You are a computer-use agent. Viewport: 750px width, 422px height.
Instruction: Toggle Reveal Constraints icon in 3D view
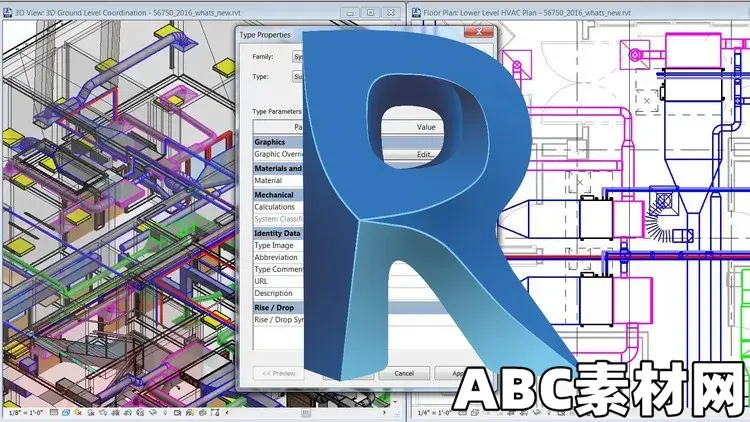pyautogui.click(x=215, y=412)
